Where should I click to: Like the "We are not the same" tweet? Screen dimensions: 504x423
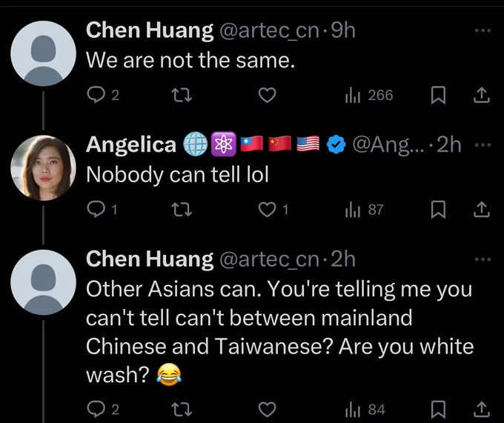[x=267, y=95]
